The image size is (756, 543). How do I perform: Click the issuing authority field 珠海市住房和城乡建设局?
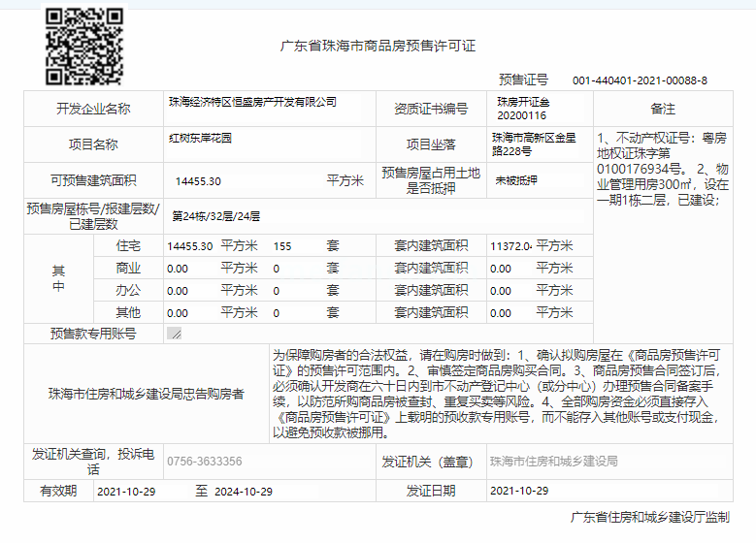(x=553, y=462)
